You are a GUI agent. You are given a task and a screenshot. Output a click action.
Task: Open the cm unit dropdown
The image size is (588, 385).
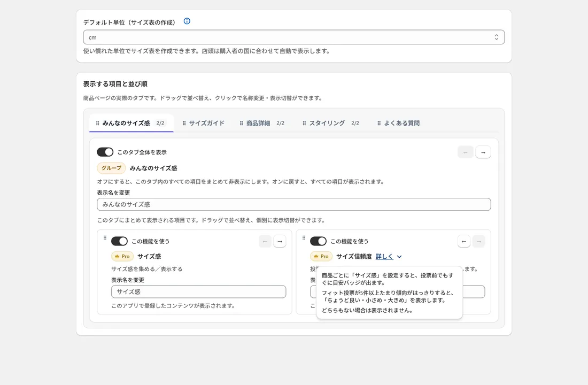point(293,37)
